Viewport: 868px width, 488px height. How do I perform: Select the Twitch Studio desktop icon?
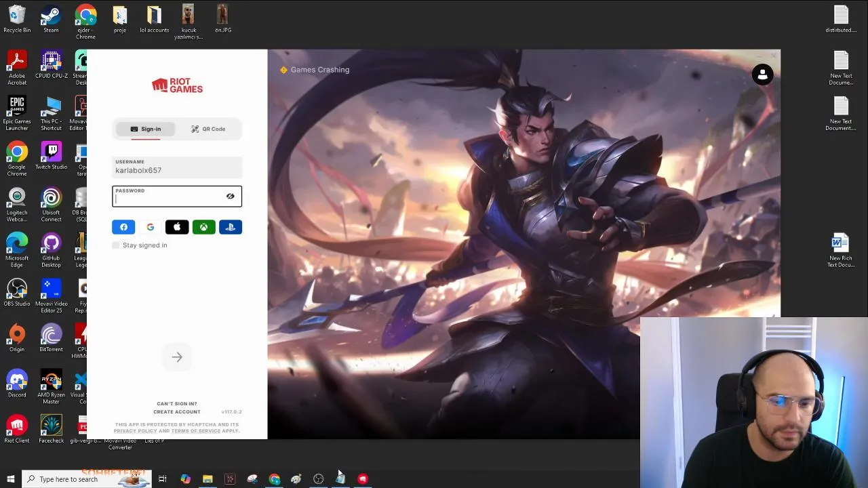51,155
